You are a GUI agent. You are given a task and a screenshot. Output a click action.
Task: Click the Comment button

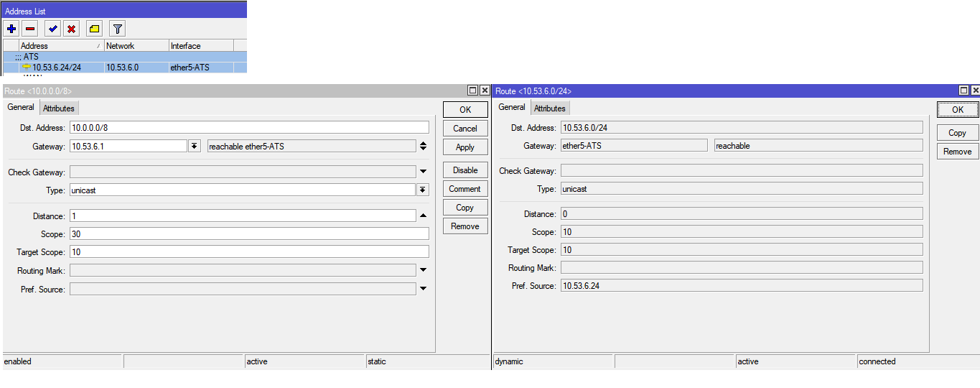[x=465, y=189]
